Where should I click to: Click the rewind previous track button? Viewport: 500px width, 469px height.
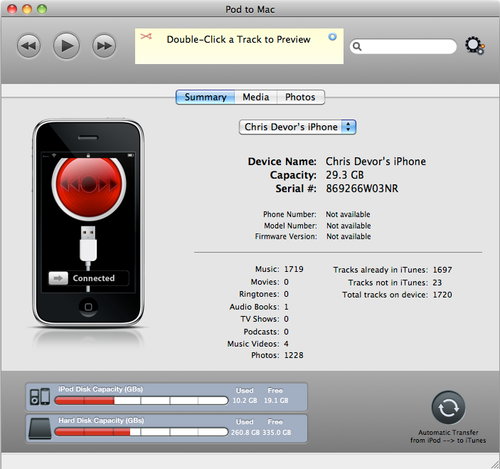29,46
